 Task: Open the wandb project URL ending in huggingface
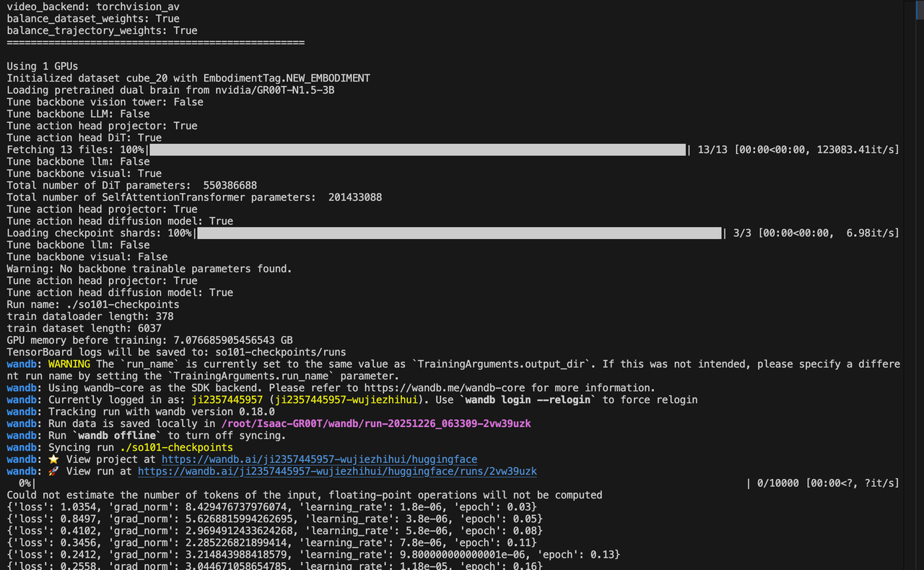319,459
